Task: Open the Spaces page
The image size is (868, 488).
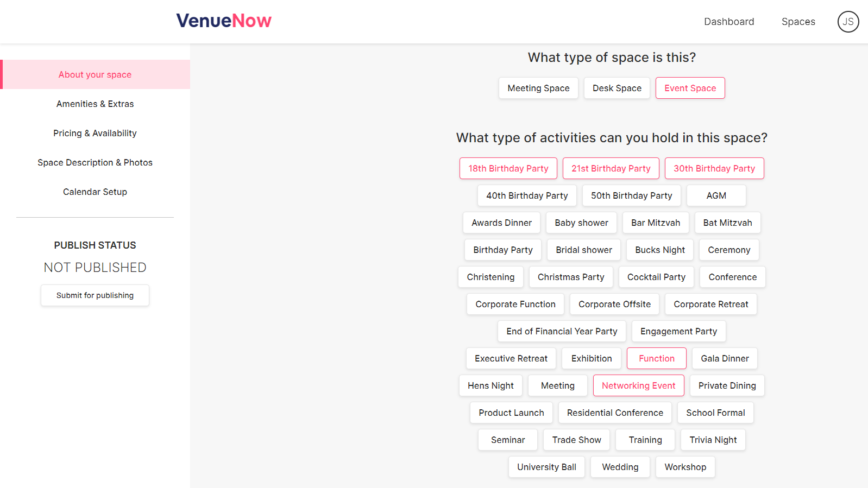Action: tap(798, 22)
